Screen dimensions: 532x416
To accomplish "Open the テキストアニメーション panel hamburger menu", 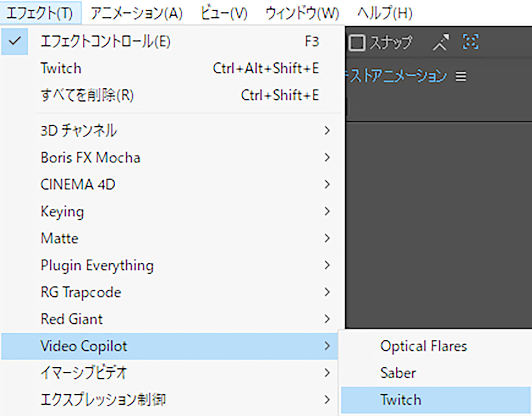I will [461, 76].
